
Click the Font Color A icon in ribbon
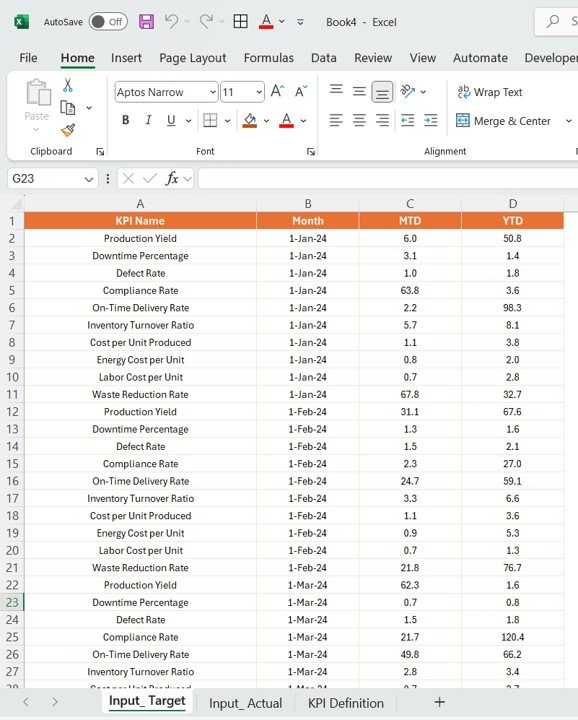286,120
